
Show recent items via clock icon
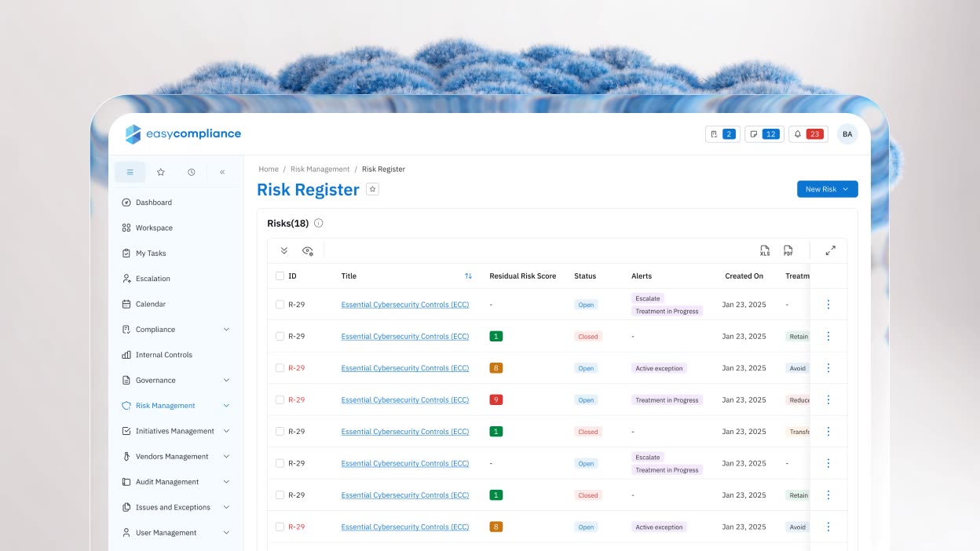pyautogui.click(x=192, y=172)
